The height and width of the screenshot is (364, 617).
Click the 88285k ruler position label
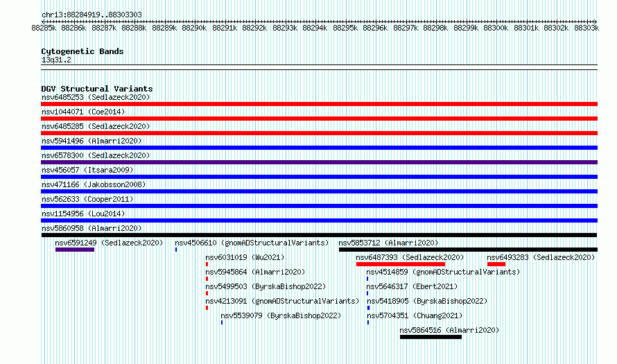click(x=44, y=28)
